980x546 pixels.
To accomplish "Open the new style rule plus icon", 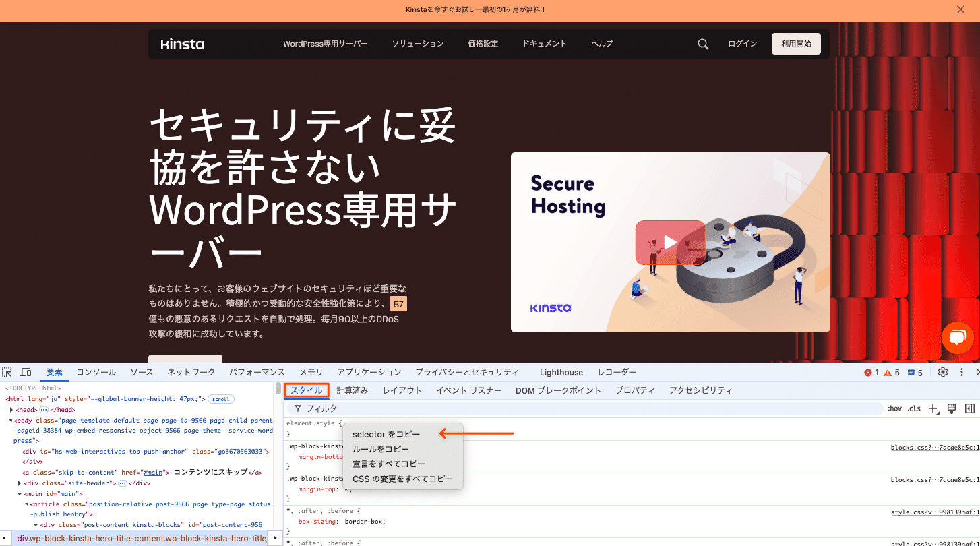I will [933, 408].
